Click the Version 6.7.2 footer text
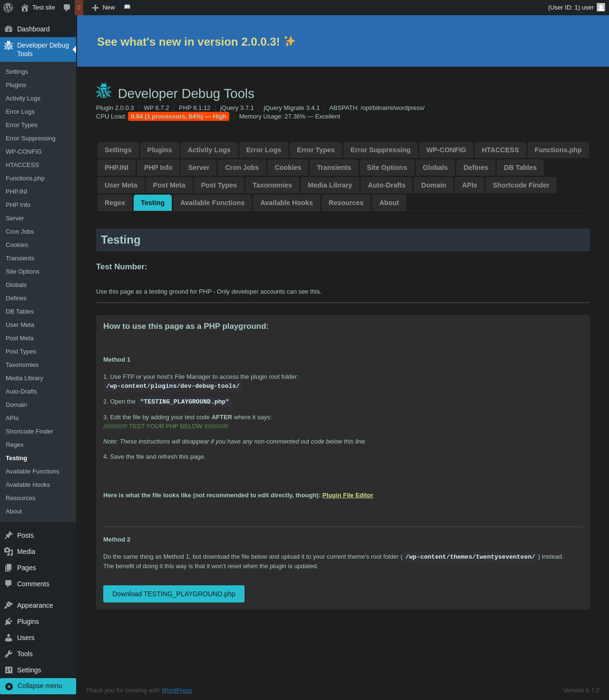This screenshot has height=700, width=609. (581, 690)
